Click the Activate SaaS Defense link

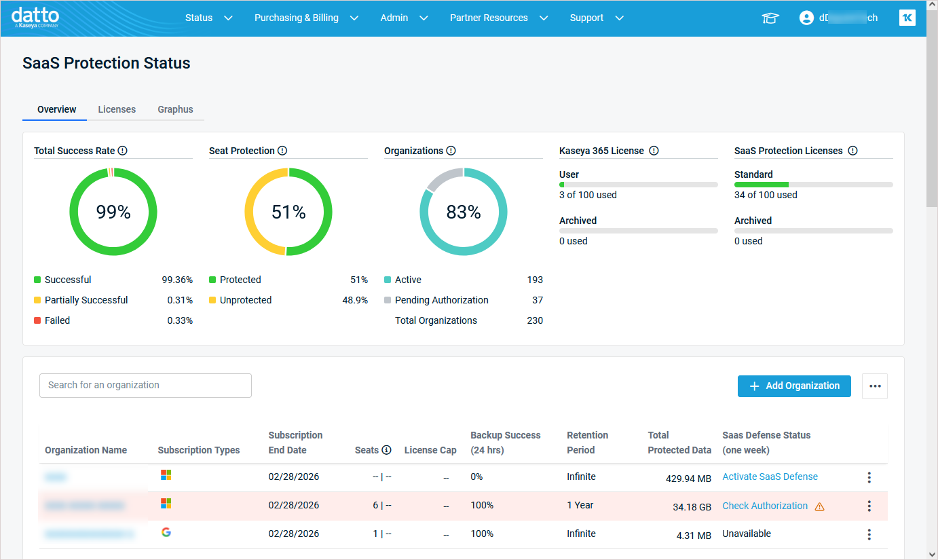[x=770, y=477]
